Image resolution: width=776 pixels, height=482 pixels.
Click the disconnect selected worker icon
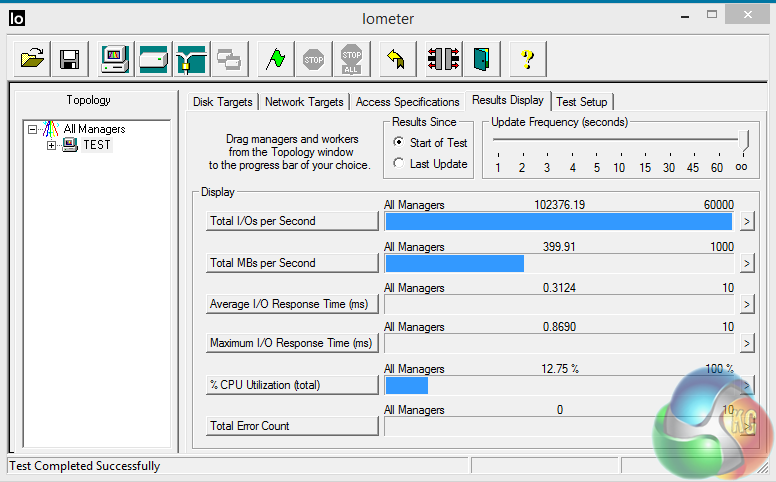(443, 59)
